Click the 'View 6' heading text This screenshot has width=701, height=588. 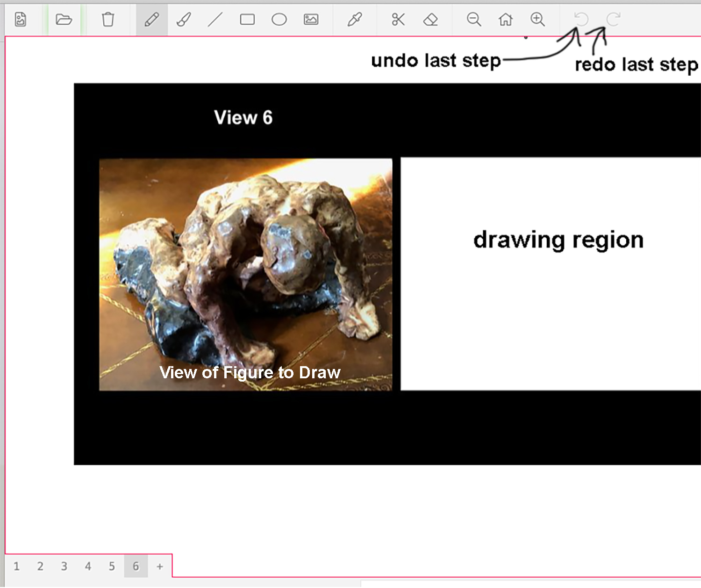(x=243, y=118)
